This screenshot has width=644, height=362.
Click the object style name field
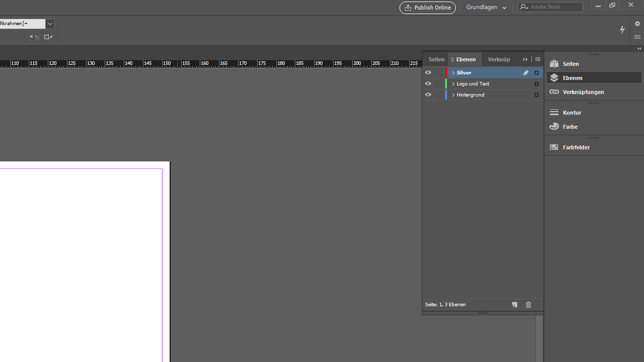[23, 24]
